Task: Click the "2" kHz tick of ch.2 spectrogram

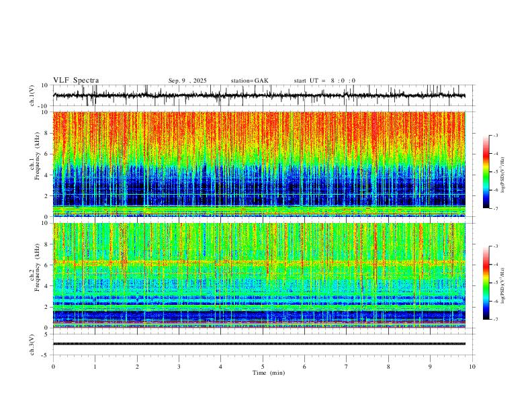Action: 46,307
